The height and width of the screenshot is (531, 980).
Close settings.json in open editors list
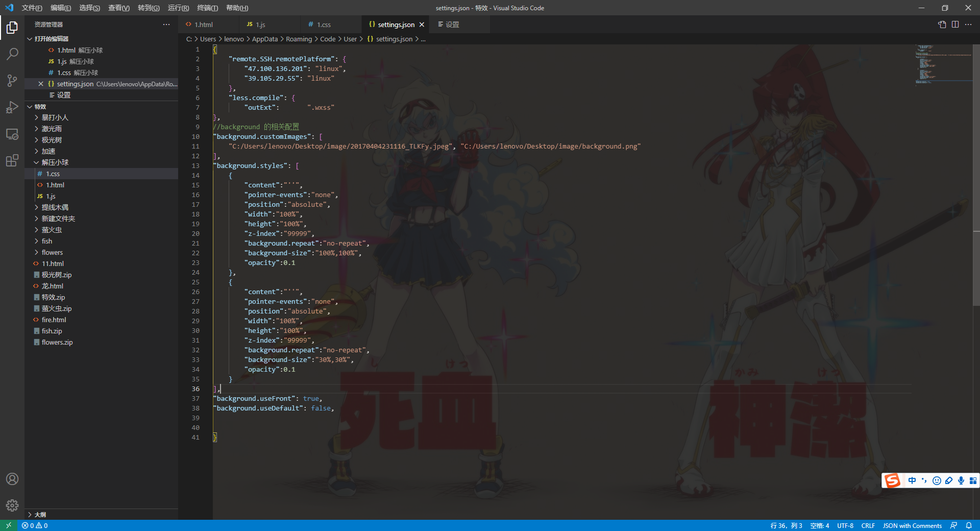click(41, 84)
